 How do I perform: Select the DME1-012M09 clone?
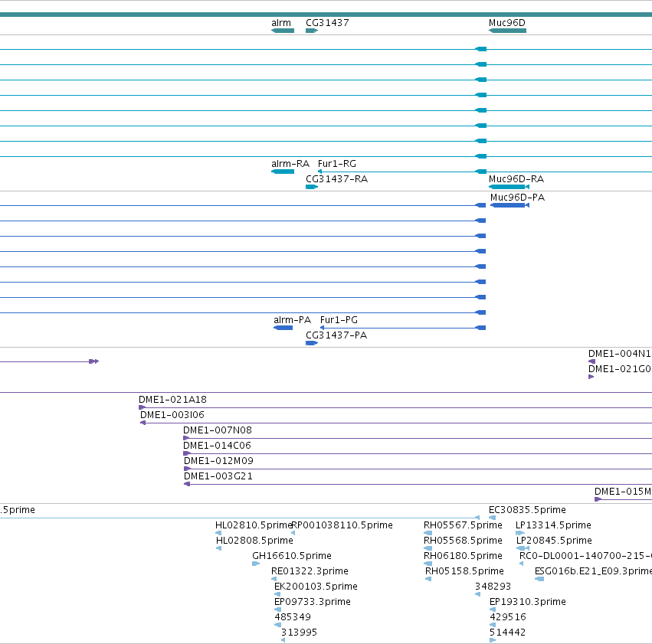pyautogui.click(x=418, y=469)
